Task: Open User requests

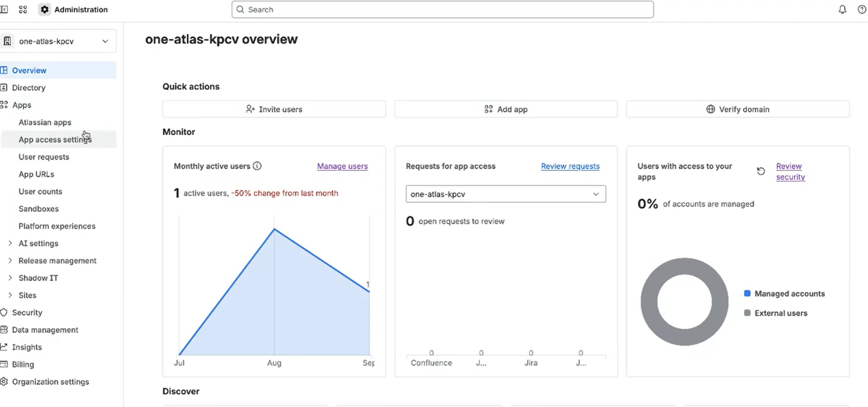Action: (x=44, y=157)
